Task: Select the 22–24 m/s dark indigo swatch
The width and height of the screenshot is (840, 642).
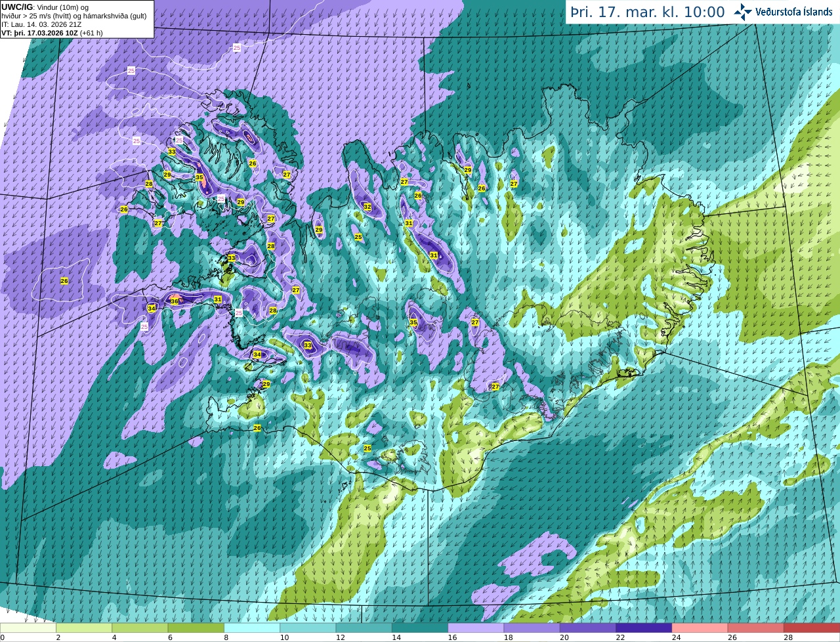Action: tap(644, 628)
